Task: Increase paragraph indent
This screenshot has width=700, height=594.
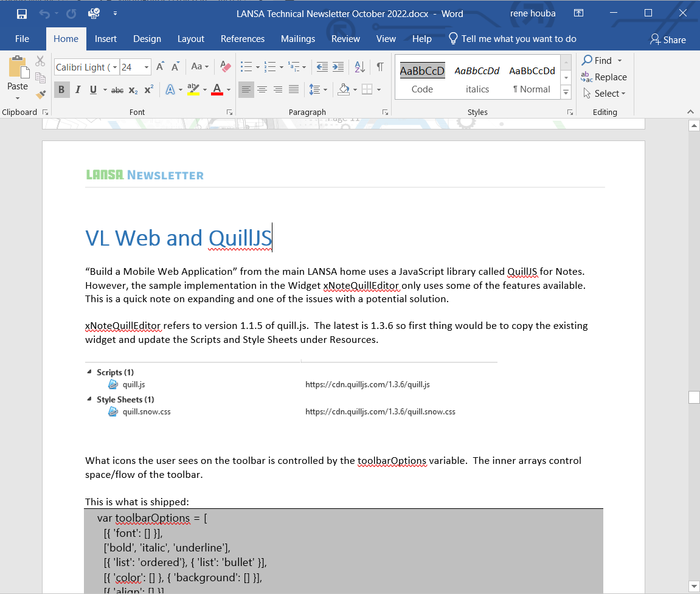Action: click(338, 67)
